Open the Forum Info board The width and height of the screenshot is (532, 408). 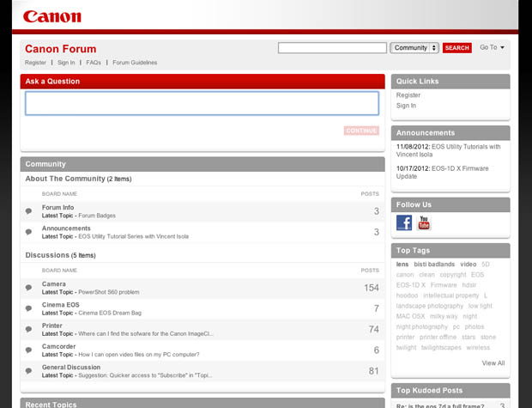pyautogui.click(x=58, y=207)
